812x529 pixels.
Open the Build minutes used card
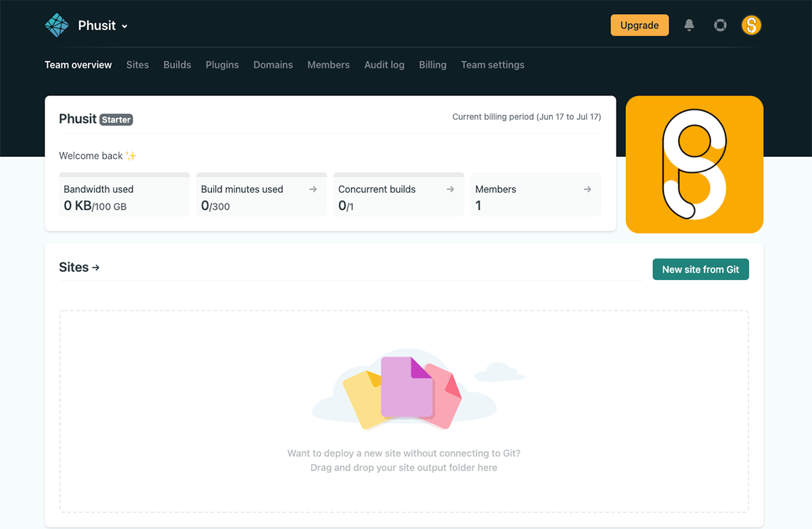click(261, 195)
